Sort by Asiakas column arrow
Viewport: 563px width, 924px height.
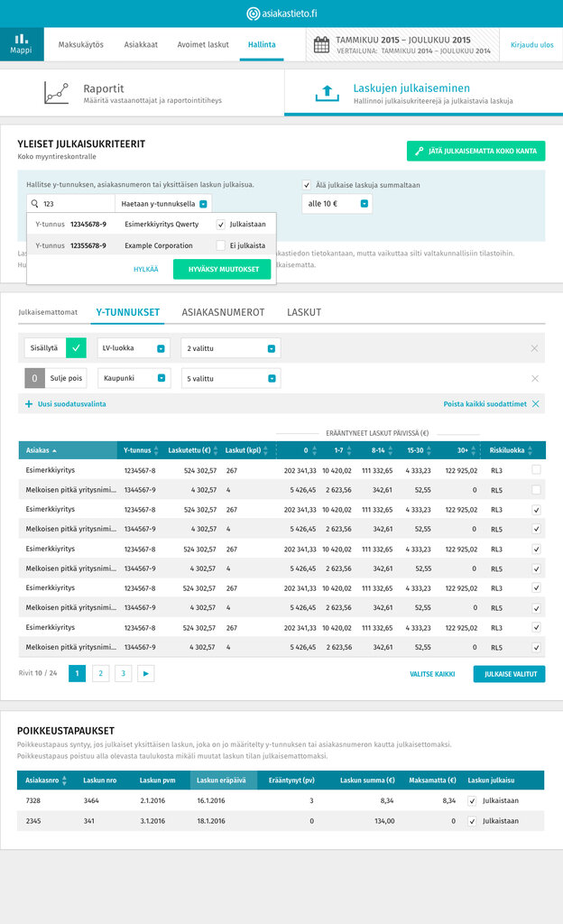55,451
